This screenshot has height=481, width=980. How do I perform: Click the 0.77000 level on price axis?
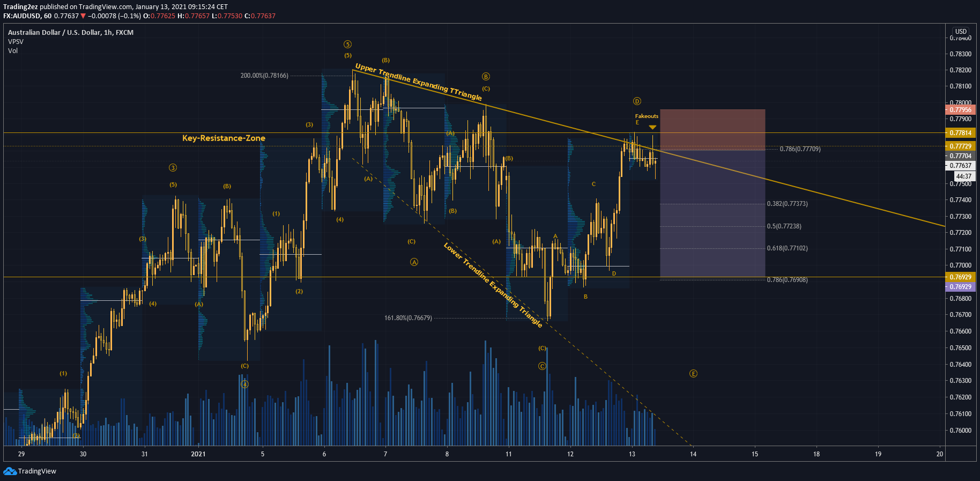point(960,265)
